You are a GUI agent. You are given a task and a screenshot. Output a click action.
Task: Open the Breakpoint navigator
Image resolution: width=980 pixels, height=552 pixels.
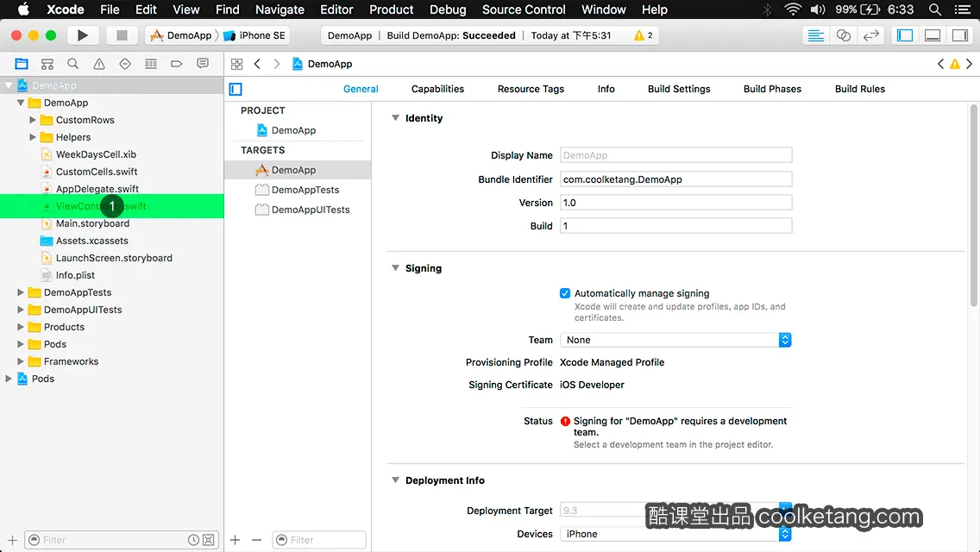(176, 64)
